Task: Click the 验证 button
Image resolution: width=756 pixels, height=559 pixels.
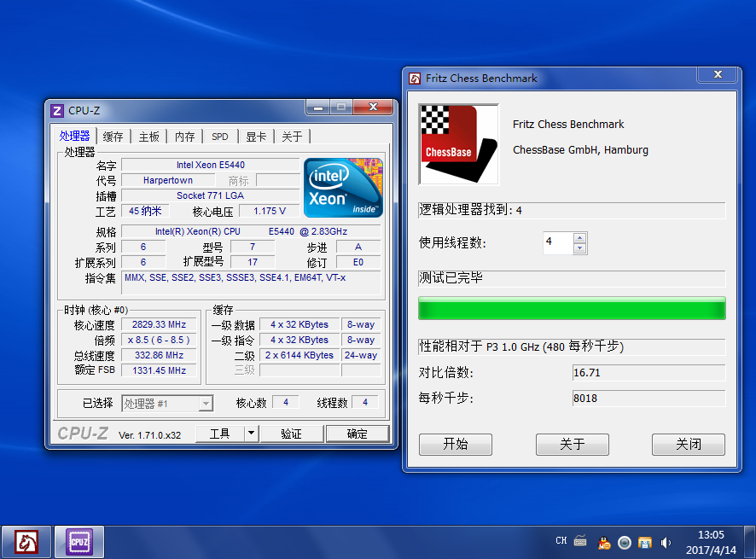Action: (x=291, y=434)
